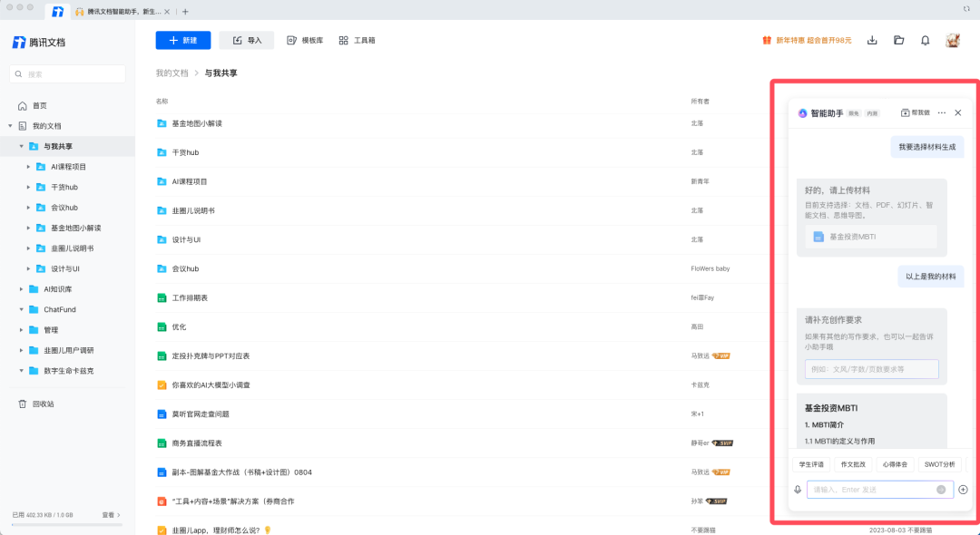Click the 例如：文风/字数/页数要求等 requirement field
The height and width of the screenshot is (535, 980).
click(x=872, y=369)
